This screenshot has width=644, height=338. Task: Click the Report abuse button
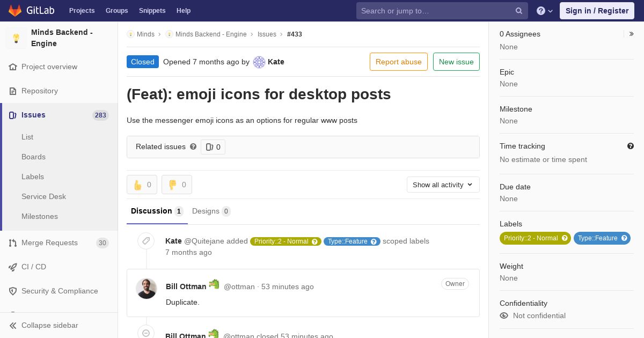tap(399, 62)
